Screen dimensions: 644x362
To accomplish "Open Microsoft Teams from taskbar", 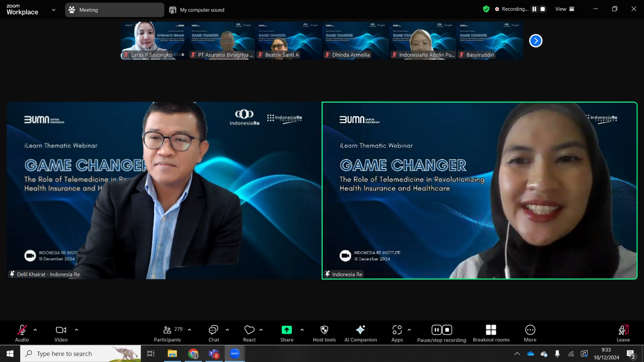I will coord(214,354).
